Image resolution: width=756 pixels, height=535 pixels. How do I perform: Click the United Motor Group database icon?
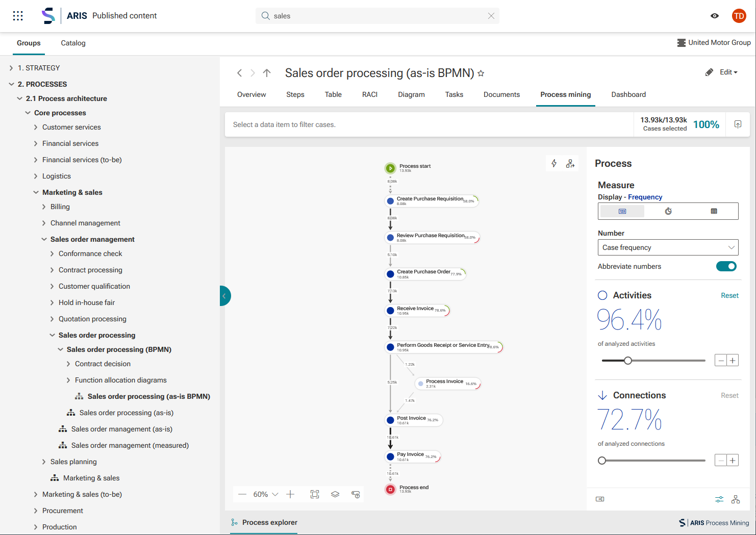(682, 43)
